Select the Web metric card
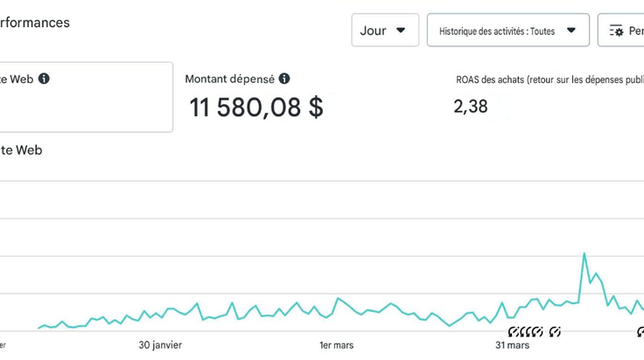This screenshot has height=360, width=644. tap(84, 97)
